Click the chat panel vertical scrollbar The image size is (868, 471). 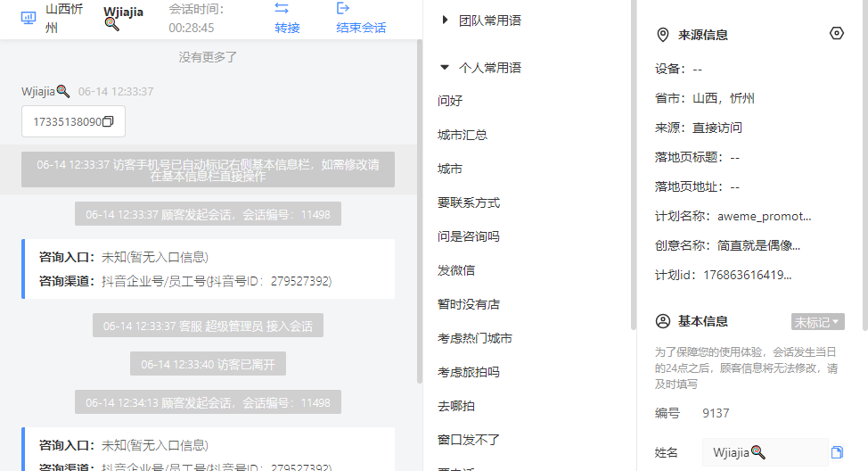click(420, 211)
